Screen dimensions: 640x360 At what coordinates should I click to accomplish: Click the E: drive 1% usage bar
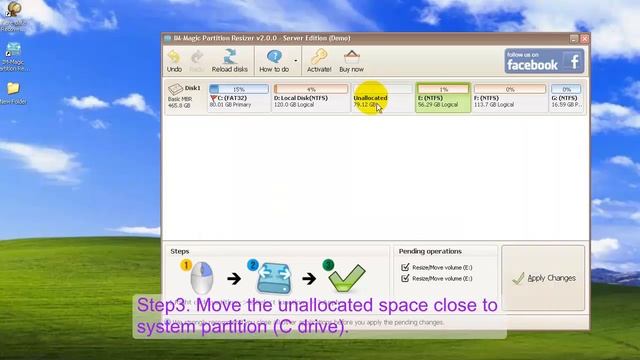443,89
